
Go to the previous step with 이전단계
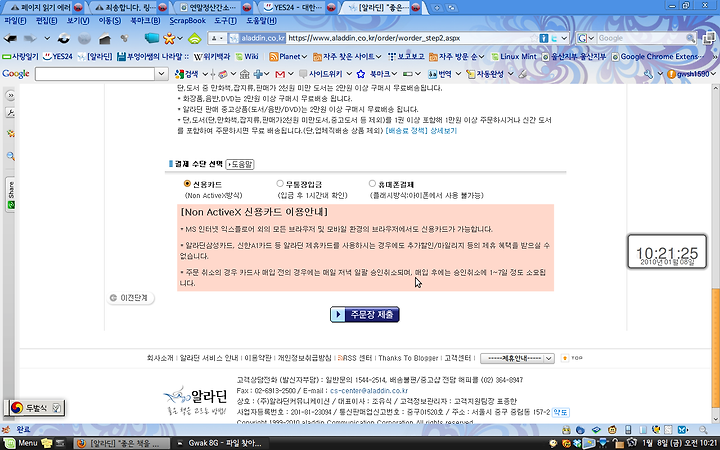pyautogui.click(x=130, y=298)
